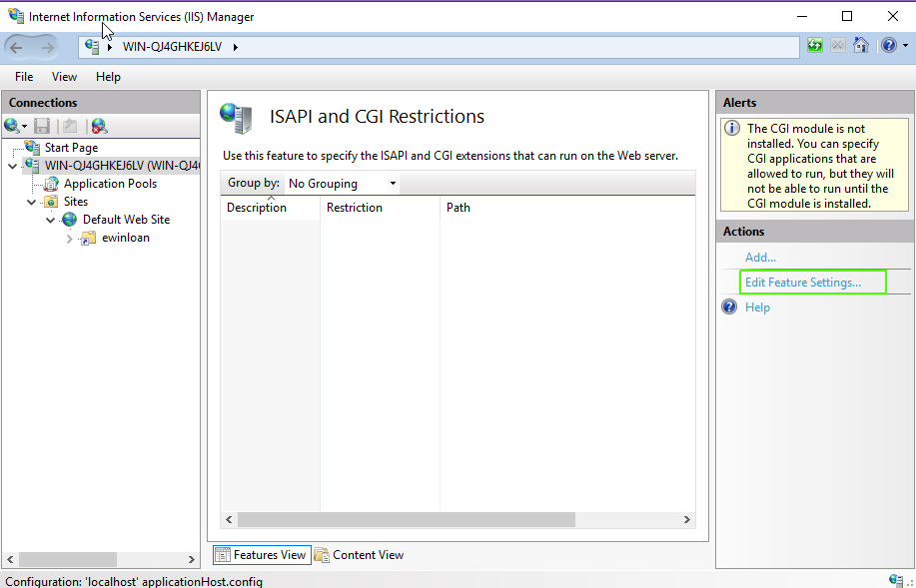Refresh the page with the green icon
The width and height of the screenshot is (916, 588).
(x=815, y=46)
